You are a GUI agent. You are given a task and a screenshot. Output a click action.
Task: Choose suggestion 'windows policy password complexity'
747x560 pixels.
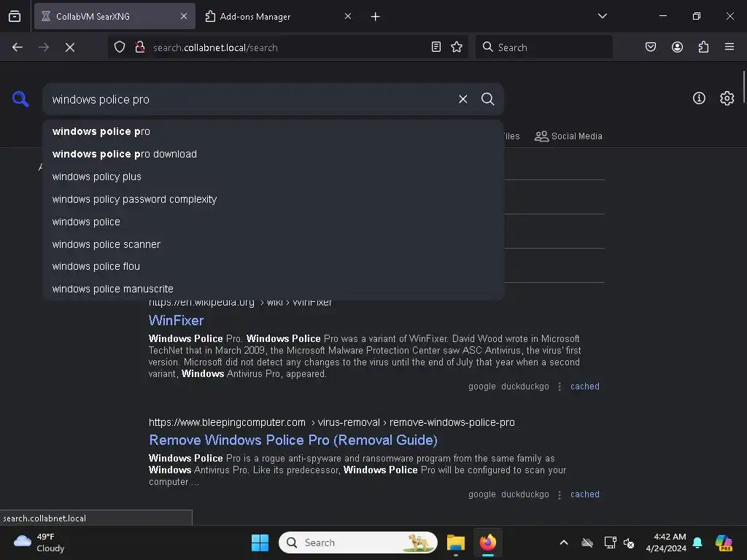pos(273,200)
